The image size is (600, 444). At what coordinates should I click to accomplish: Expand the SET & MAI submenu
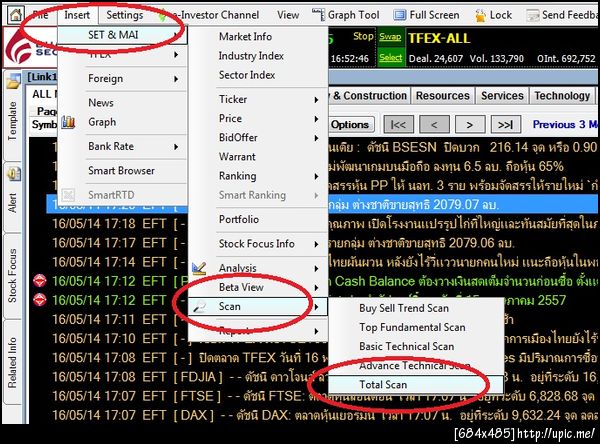point(122,35)
